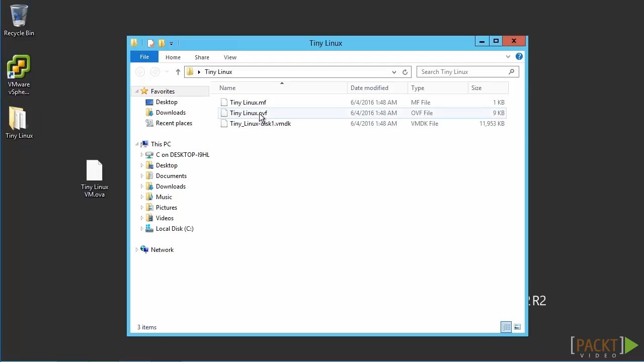The height and width of the screenshot is (362, 644).
Task: Click the search magnifier icon
Action: (511, 72)
